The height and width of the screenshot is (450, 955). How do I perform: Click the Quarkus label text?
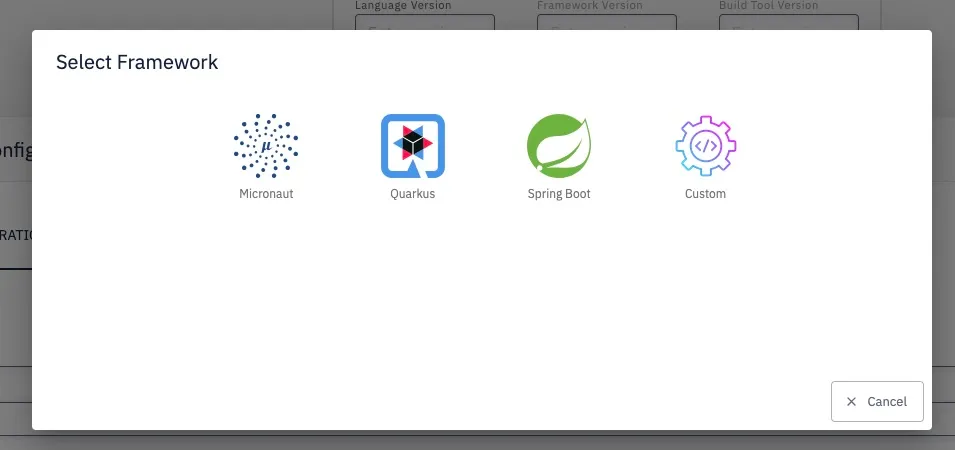tap(413, 194)
